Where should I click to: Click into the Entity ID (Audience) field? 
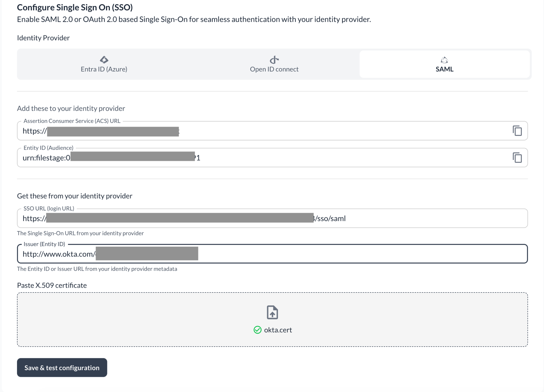[x=272, y=158]
